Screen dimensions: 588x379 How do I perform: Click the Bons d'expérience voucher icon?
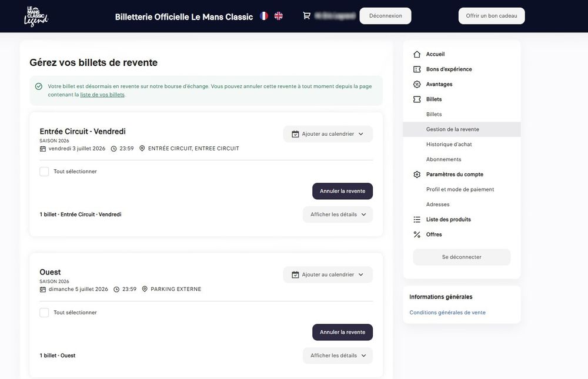pyautogui.click(x=417, y=69)
